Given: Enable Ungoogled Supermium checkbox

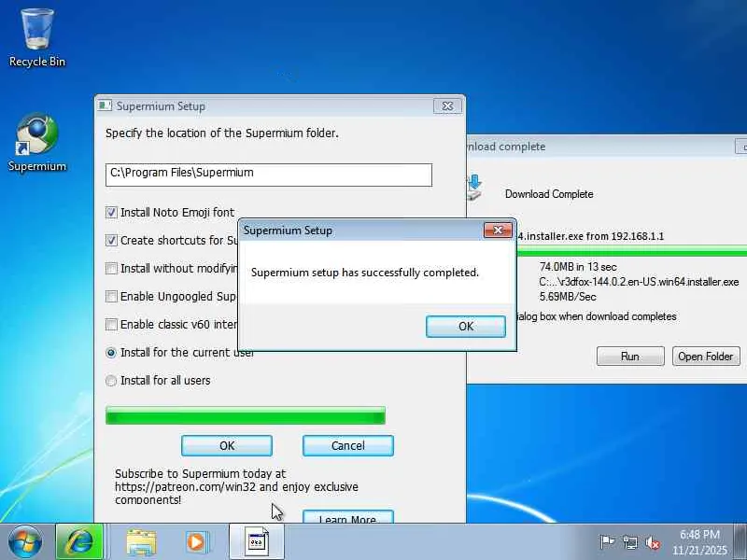Looking at the screenshot, I should pos(111,297).
